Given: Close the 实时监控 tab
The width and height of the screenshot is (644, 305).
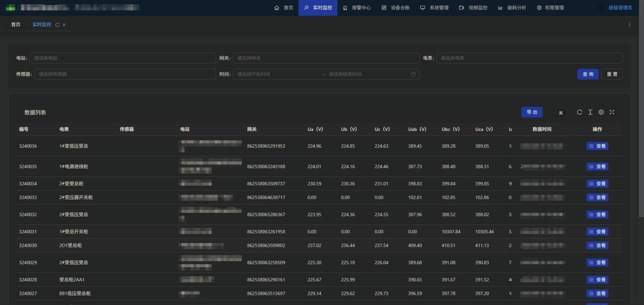Looking at the screenshot, I should [x=64, y=25].
